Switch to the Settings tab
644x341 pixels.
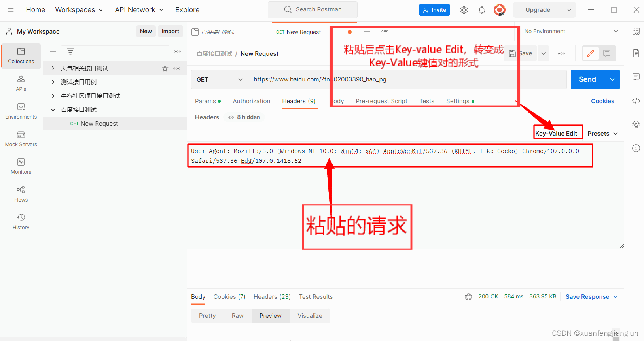point(460,101)
